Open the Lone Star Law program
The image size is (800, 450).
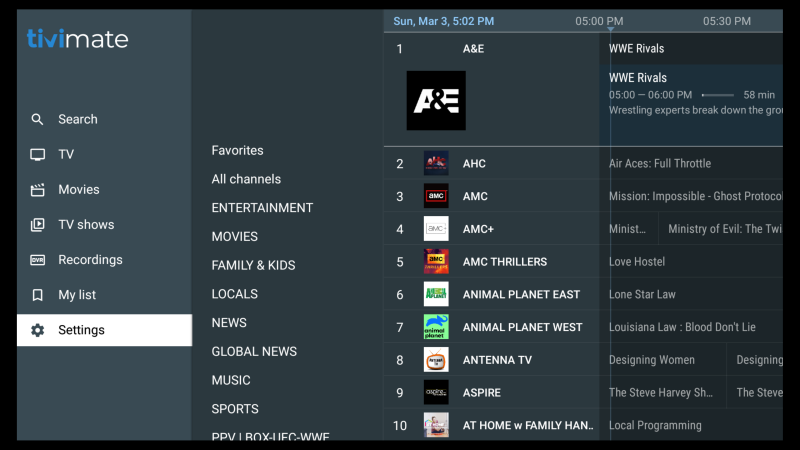click(x=642, y=294)
